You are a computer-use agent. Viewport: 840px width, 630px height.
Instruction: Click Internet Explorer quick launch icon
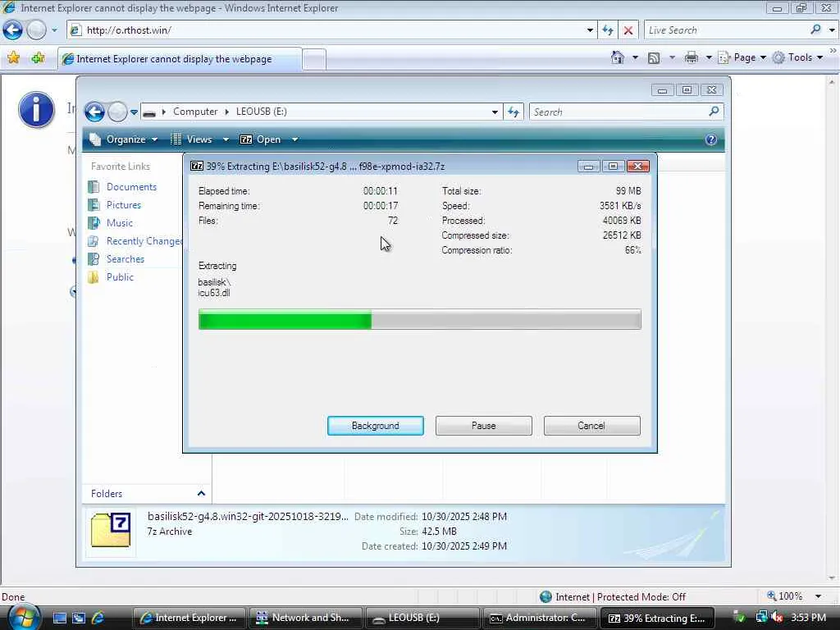(x=98, y=618)
